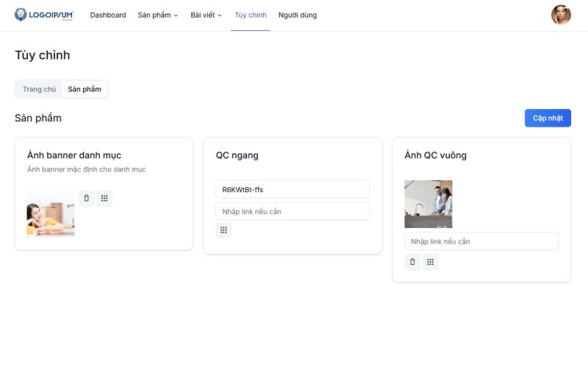Open Người dùng in the top navigation
588x368 pixels.
[x=298, y=15]
